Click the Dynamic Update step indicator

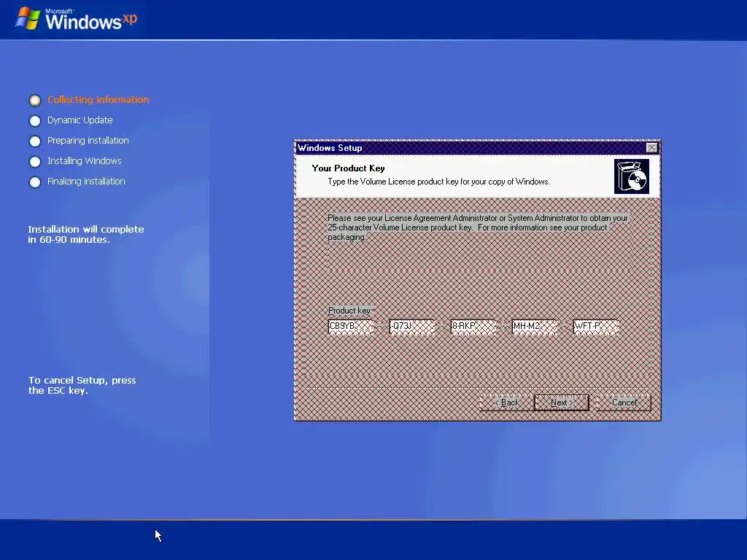35,120
